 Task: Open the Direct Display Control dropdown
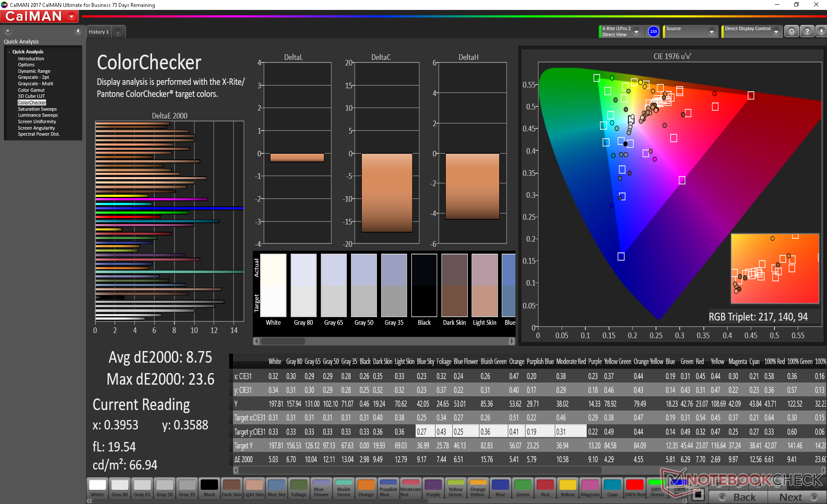pos(776,32)
